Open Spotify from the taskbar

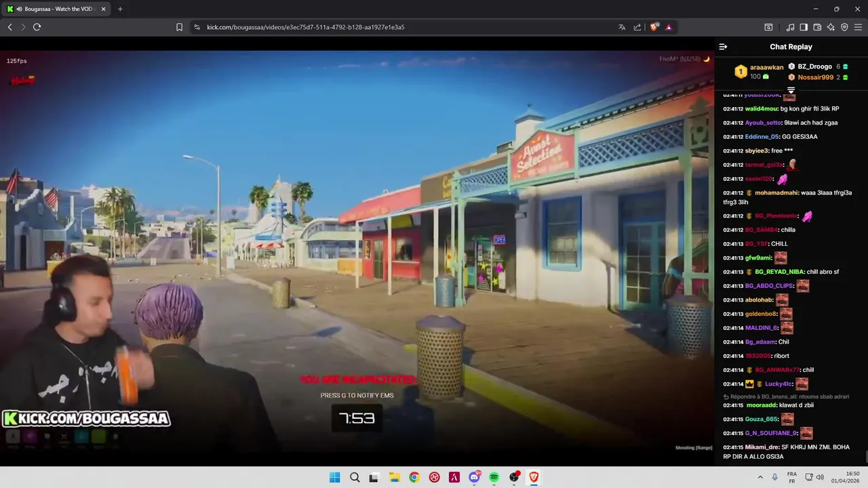point(494,477)
